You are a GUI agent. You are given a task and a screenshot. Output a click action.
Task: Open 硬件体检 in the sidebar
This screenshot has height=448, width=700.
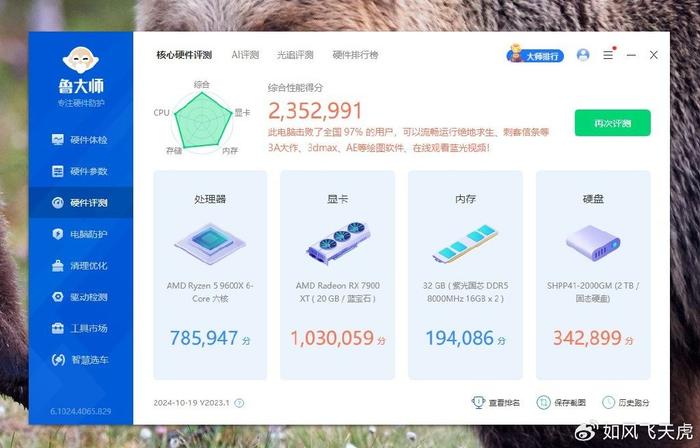(80, 140)
